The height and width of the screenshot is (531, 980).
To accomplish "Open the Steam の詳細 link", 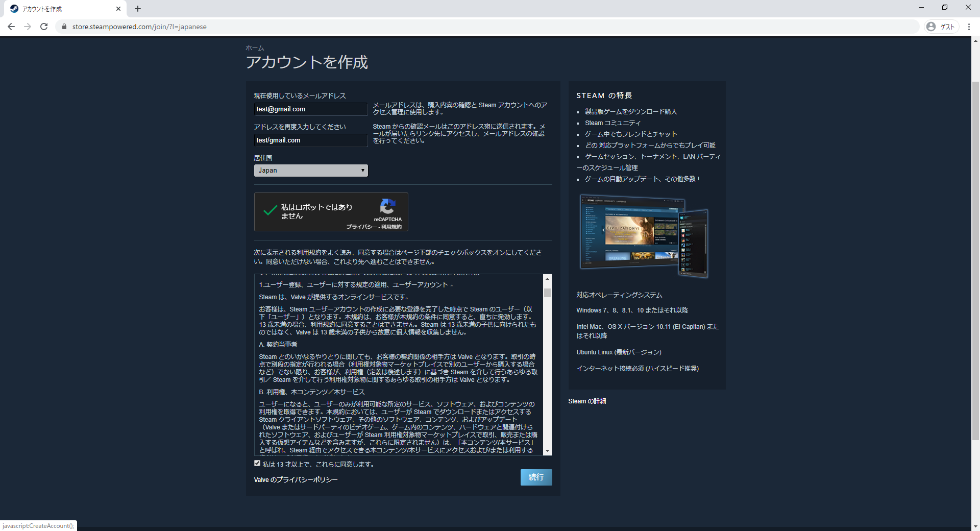I will pos(587,401).
